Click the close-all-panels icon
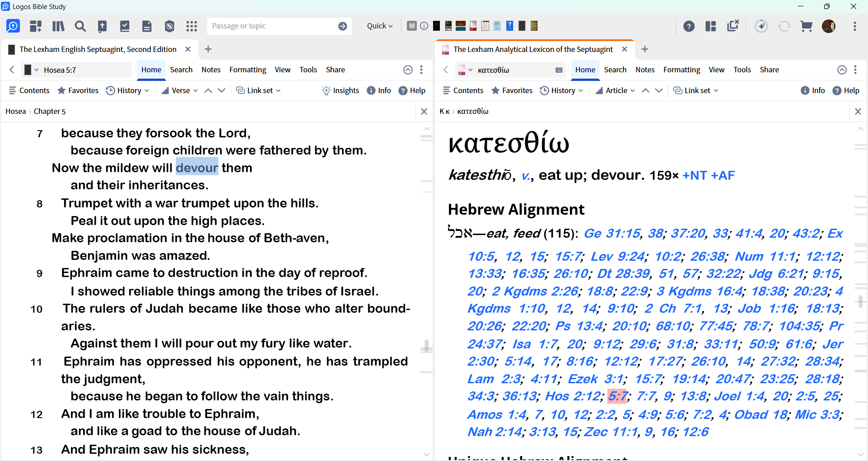This screenshot has height=461, width=868. (733, 26)
